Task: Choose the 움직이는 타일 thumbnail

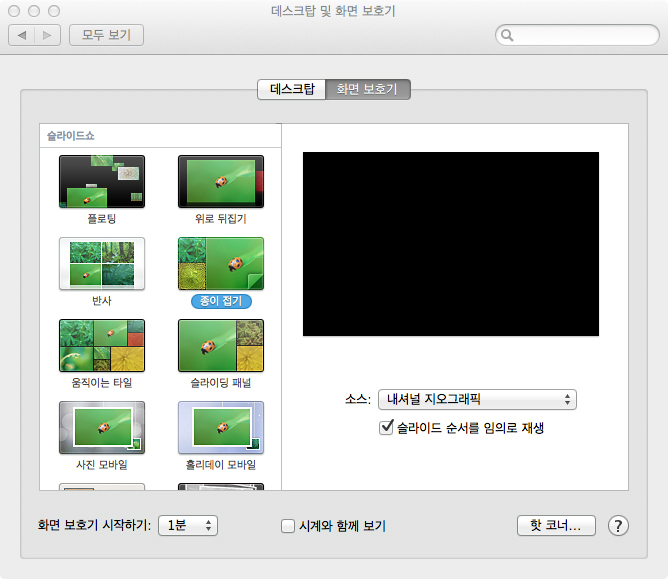Action: (102, 346)
